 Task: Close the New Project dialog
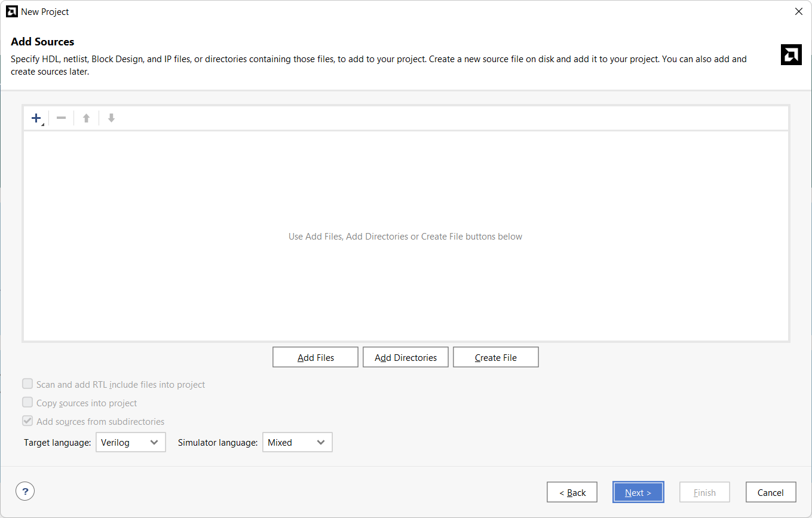[x=798, y=11]
